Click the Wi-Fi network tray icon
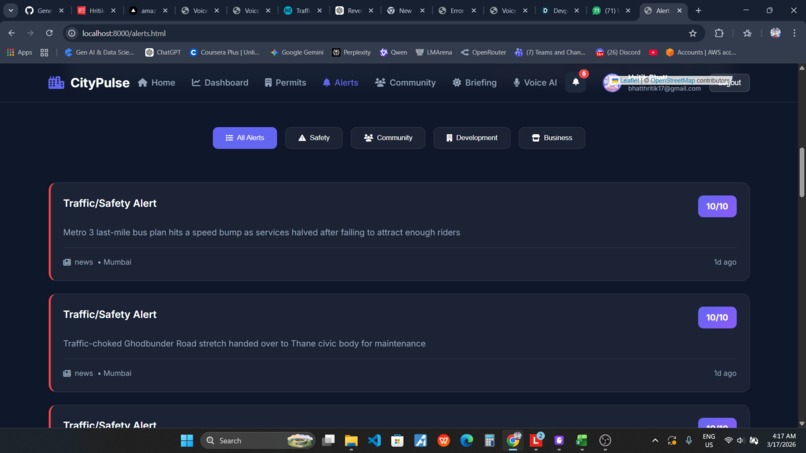Image resolution: width=806 pixels, height=453 pixels. point(728,441)
